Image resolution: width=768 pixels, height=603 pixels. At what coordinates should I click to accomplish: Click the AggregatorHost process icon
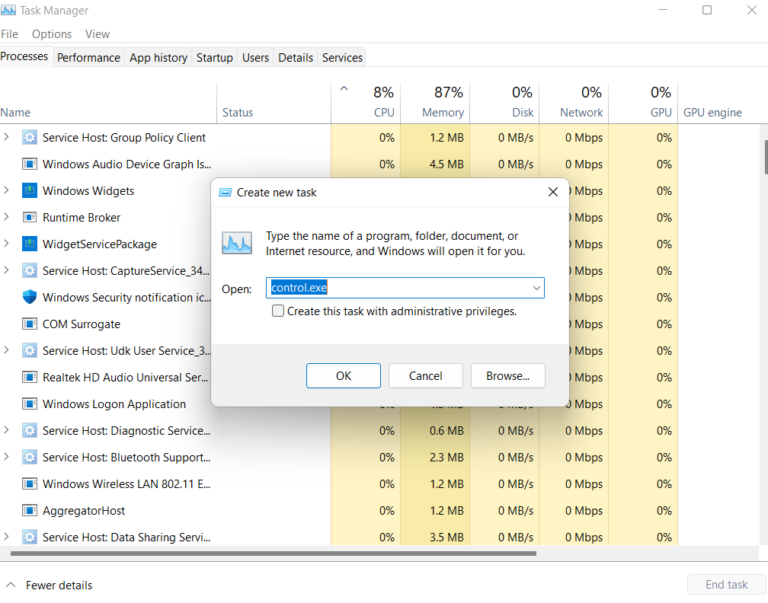[x=29, y=510]
